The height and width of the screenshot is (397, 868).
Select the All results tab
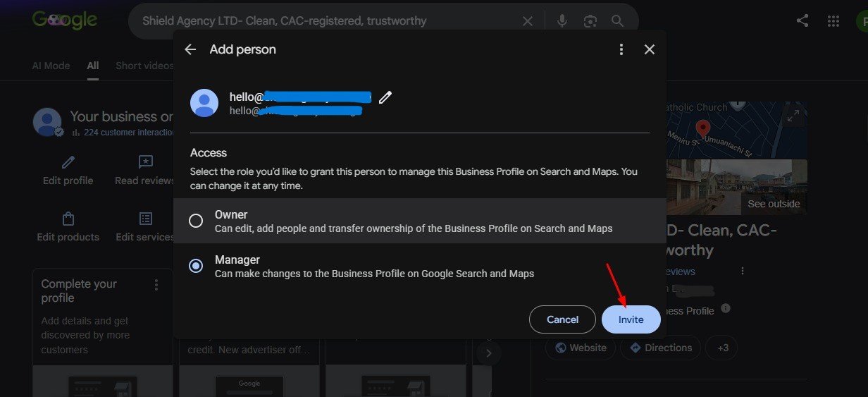[x=93, y=66]
